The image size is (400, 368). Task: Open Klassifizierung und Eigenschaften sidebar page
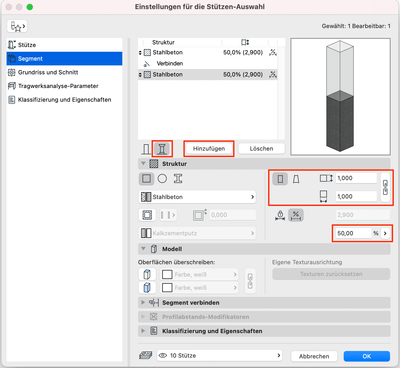click(64, 100)
